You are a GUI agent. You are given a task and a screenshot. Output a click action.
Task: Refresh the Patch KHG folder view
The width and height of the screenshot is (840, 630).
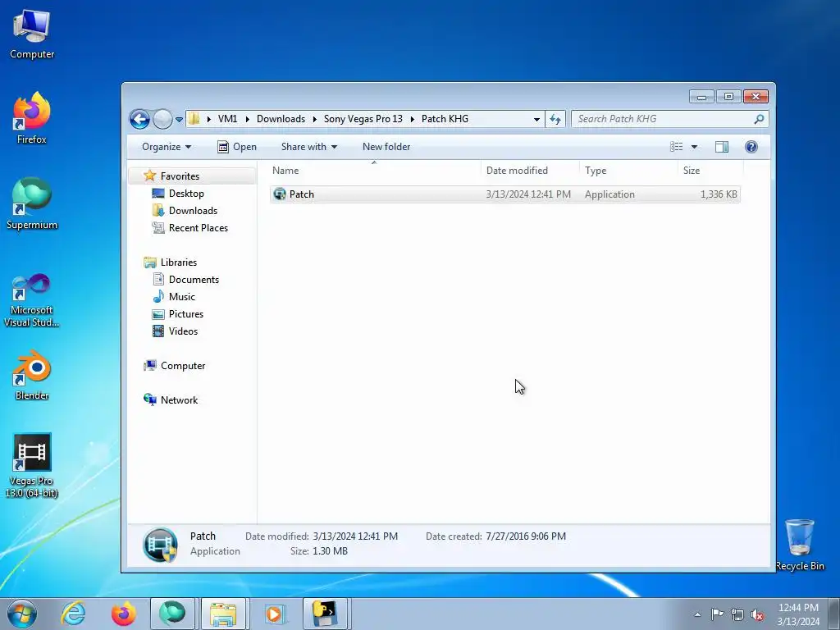point(555,119)
